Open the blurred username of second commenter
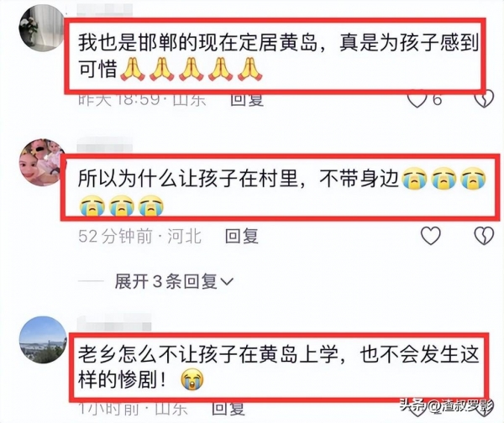This screenshot has height=423, width=504. click(x=105, y=146)
